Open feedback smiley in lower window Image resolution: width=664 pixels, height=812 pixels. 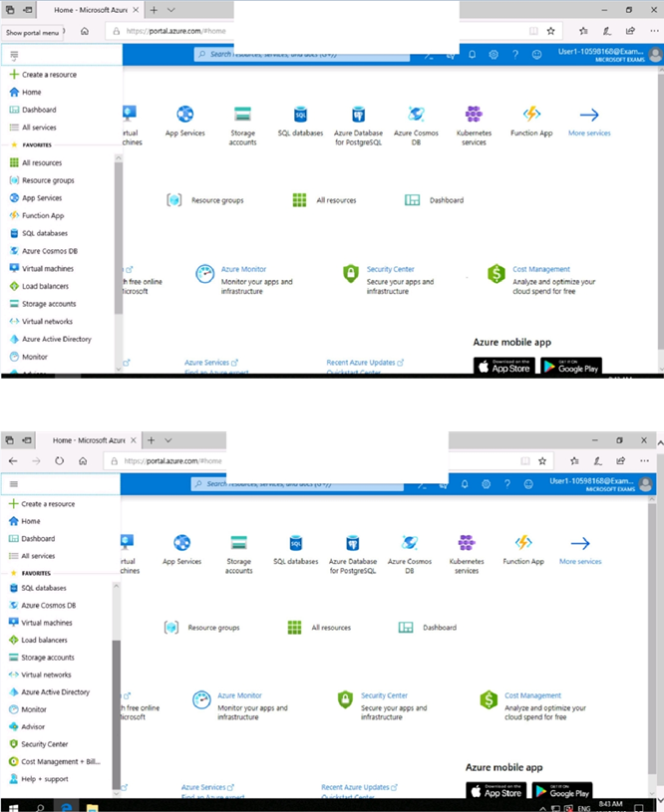click(528, 483)
